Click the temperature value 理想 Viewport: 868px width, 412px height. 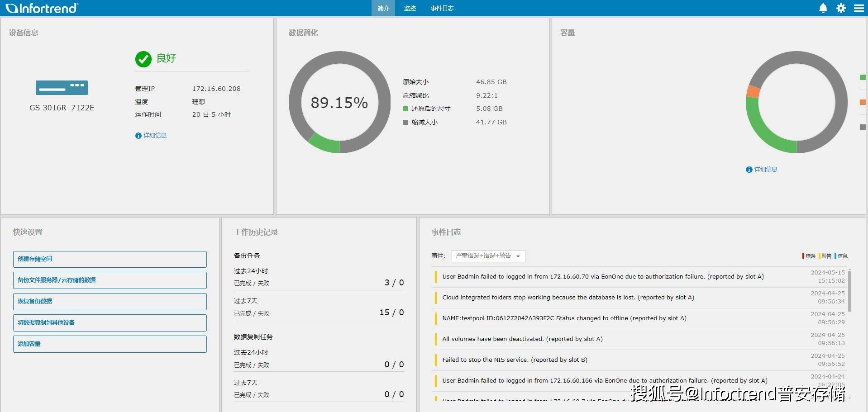click(198, 102)
